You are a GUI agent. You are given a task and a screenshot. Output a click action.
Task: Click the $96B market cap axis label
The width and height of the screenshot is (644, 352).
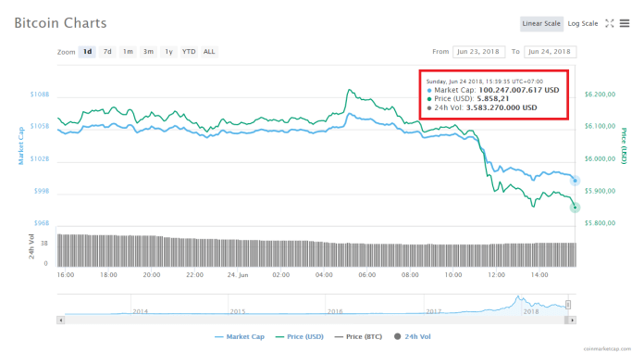tap(42, 223)
